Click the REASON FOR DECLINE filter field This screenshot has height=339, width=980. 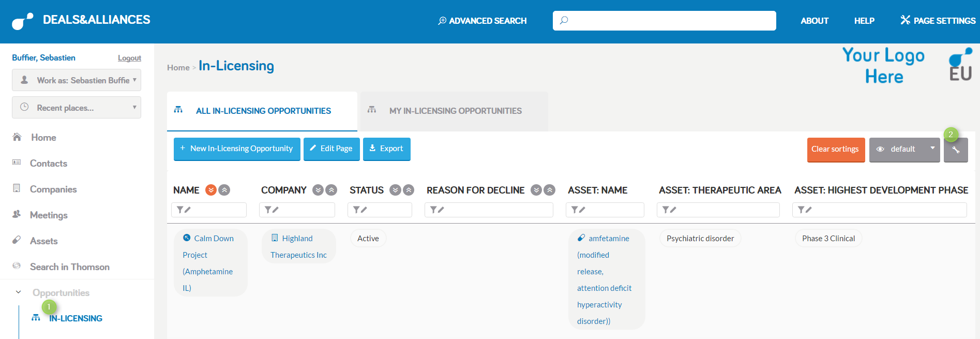click(489, 210)
